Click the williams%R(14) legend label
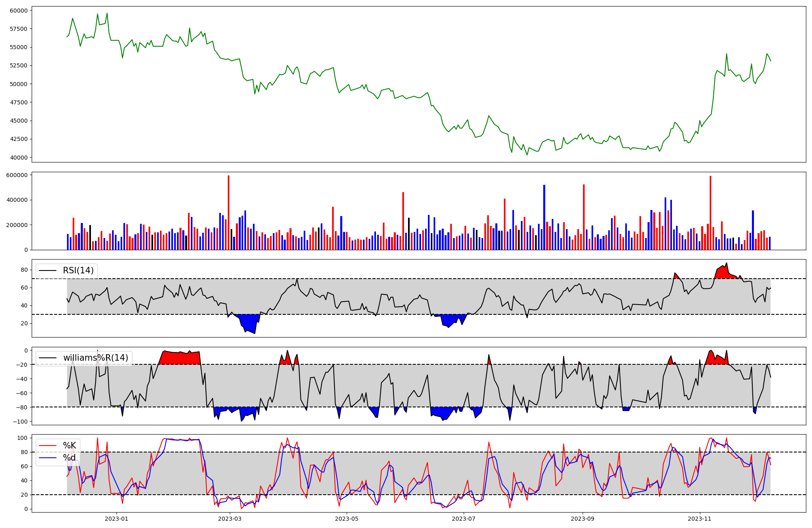This screenshot has height=528, width=812. [x=95, y=358]
